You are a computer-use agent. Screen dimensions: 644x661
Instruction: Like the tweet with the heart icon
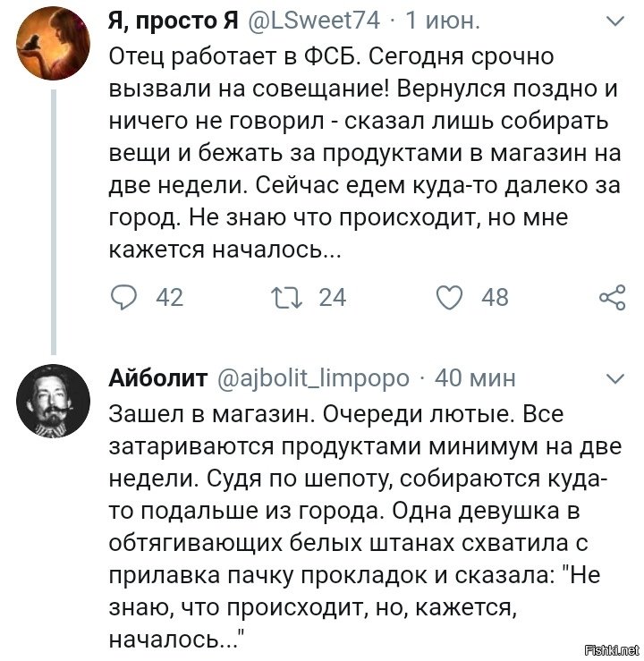pyautogui.click(x=450, y=297)
